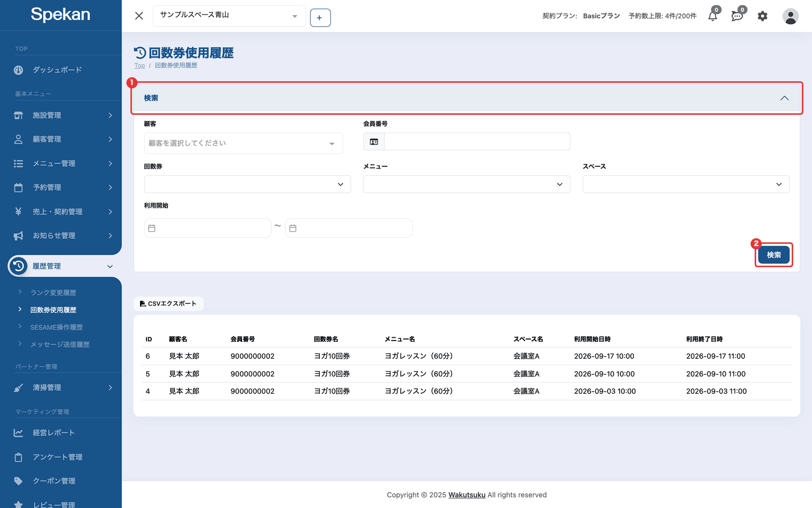
Task: Click the お知らせ管理 megaphone icon
Action: tap(18, 236)
